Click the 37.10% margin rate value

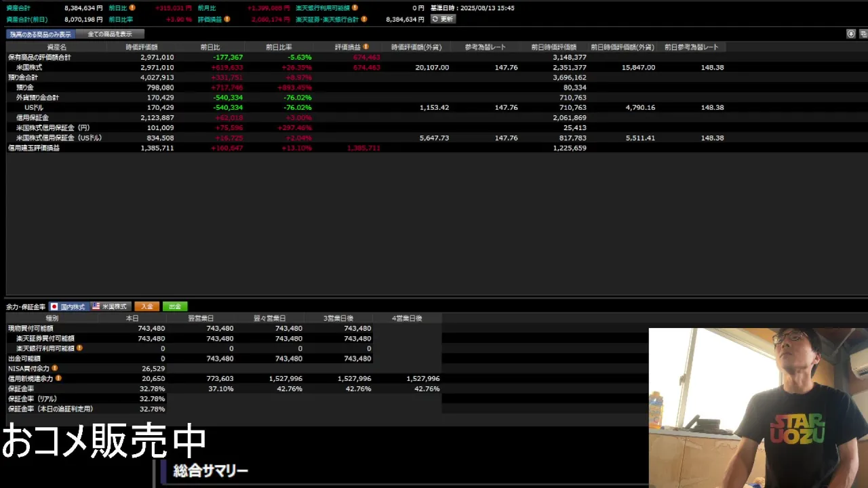click(220, 388)
